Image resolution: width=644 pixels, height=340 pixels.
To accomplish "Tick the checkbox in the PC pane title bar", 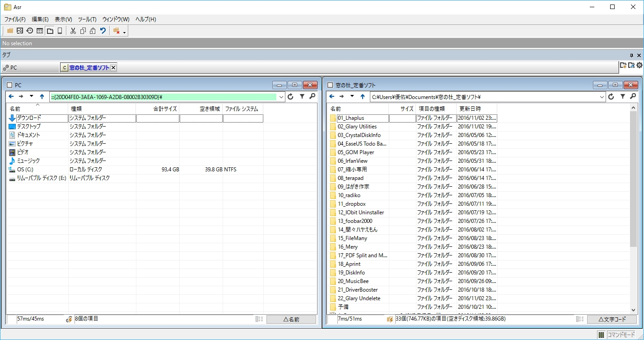I will 9,85.
